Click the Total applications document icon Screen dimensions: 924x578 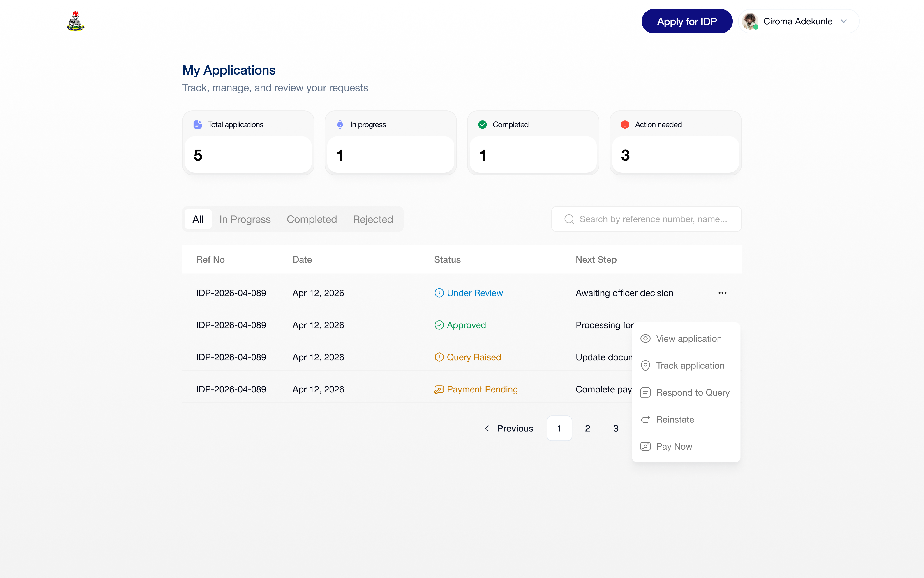click(x=197, y=125)
